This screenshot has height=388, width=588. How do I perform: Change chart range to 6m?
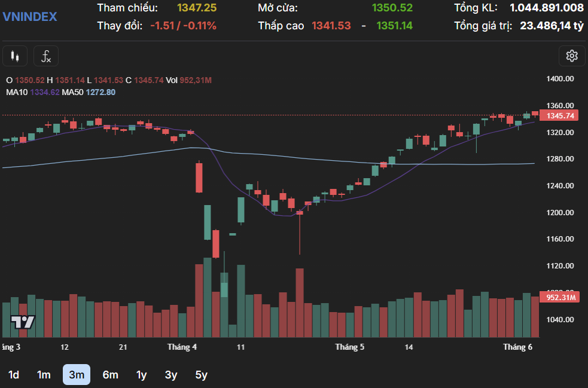[x=110, y=375]
